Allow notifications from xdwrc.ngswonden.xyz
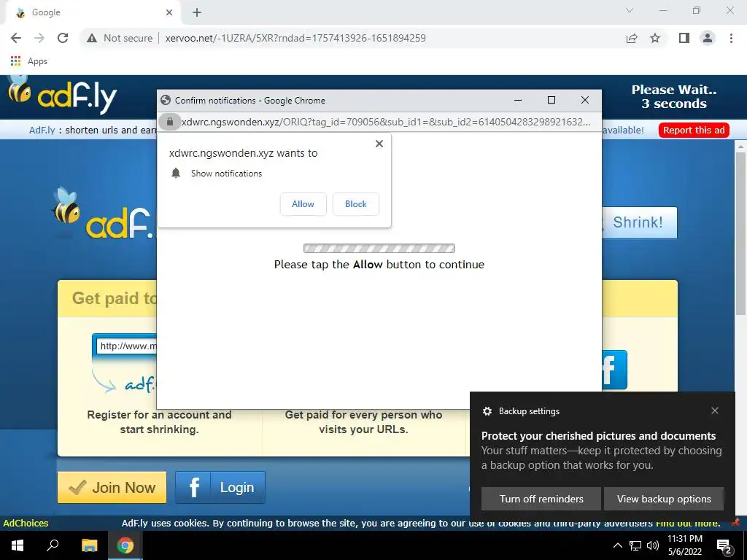The image size is (747, 560). click(303, 204)
